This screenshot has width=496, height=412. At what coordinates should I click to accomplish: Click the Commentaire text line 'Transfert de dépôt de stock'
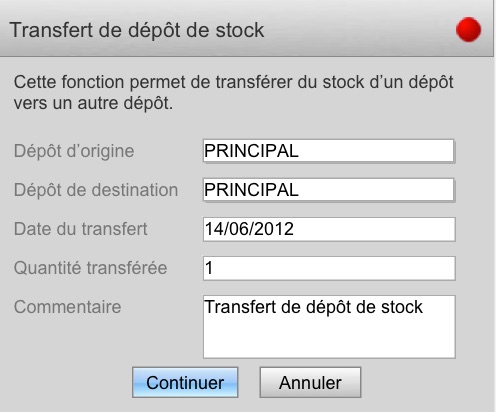(x=314, y=307)
